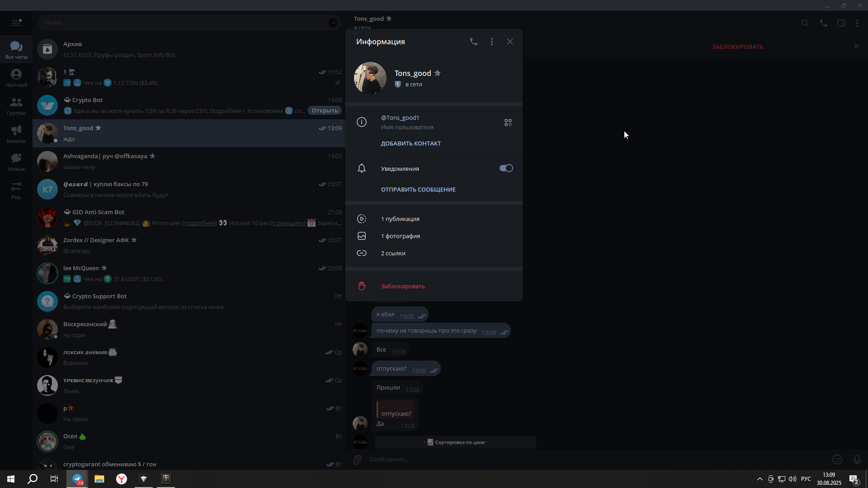
Task: Close the block user top bar
Action: [x=856, y=46]
